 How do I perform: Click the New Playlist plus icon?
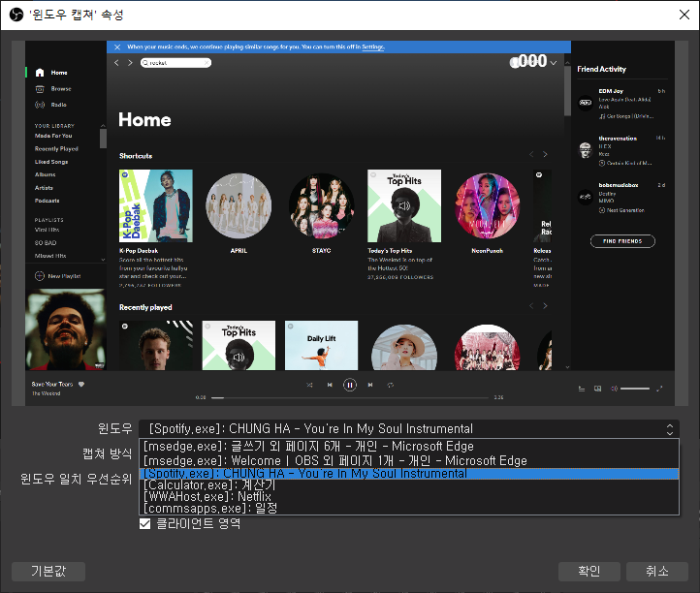click(40, 276)
